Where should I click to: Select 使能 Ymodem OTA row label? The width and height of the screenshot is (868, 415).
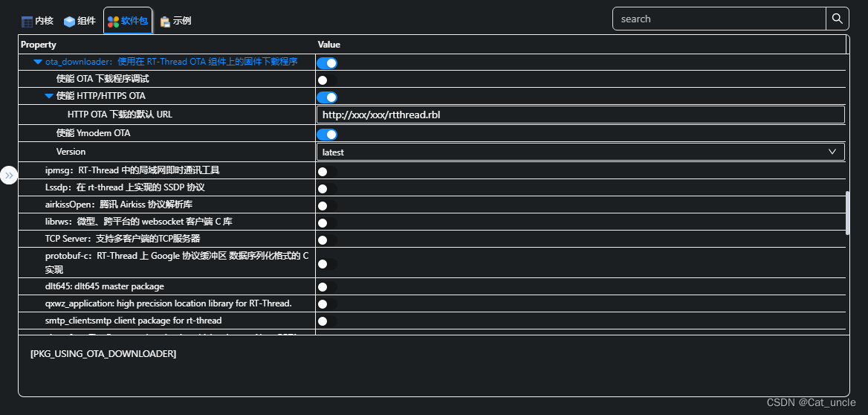point(94,133)
